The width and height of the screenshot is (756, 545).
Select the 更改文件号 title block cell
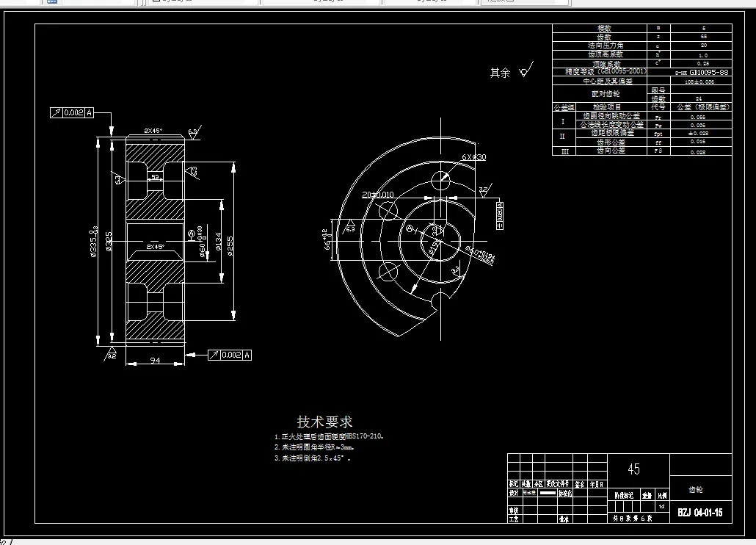click(x=559, y=484)
